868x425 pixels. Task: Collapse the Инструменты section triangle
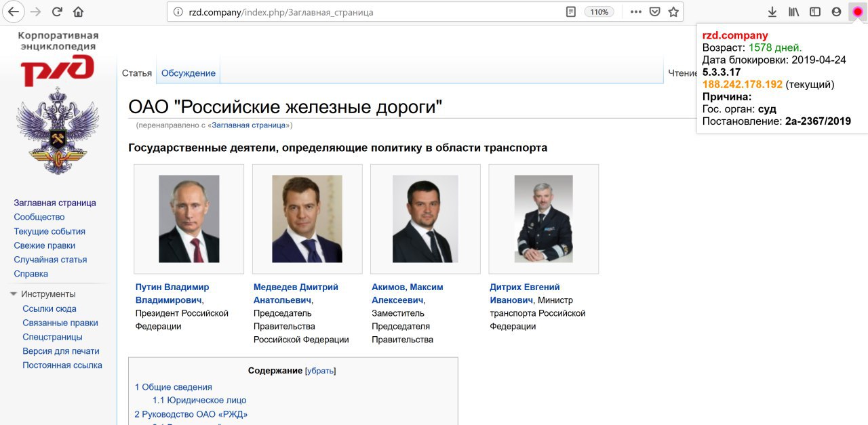pos(14,294)
